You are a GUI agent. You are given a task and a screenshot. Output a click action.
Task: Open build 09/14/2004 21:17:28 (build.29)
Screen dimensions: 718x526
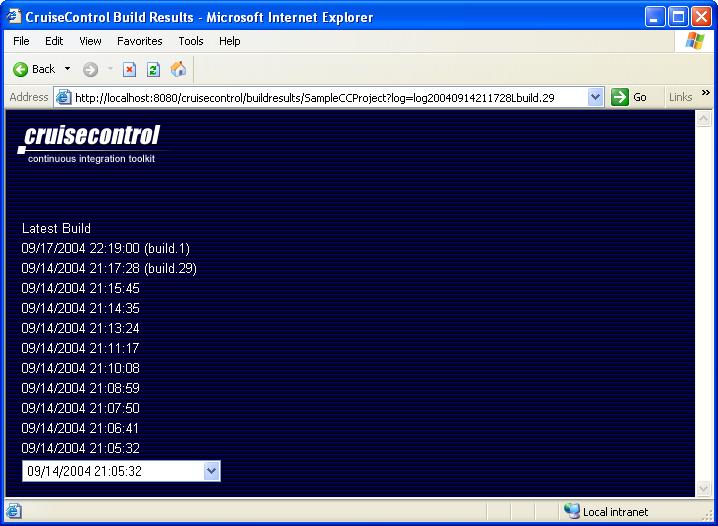pos(109,268)
